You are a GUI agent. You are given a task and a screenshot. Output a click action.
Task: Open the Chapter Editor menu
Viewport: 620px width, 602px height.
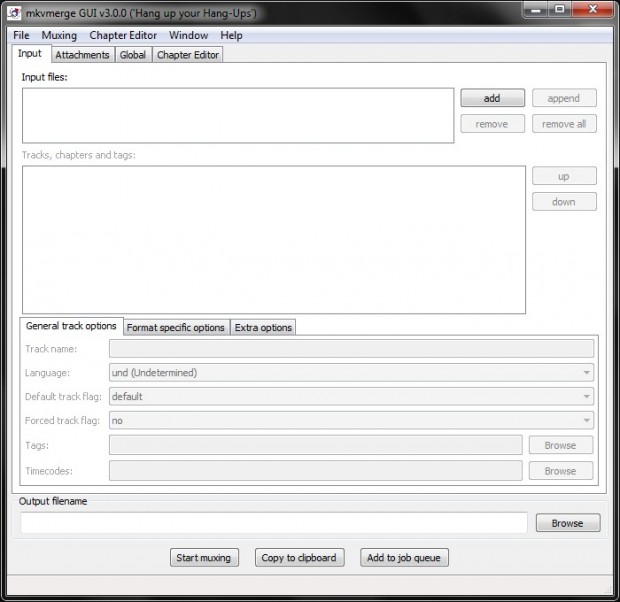click(x=123, y=36)
